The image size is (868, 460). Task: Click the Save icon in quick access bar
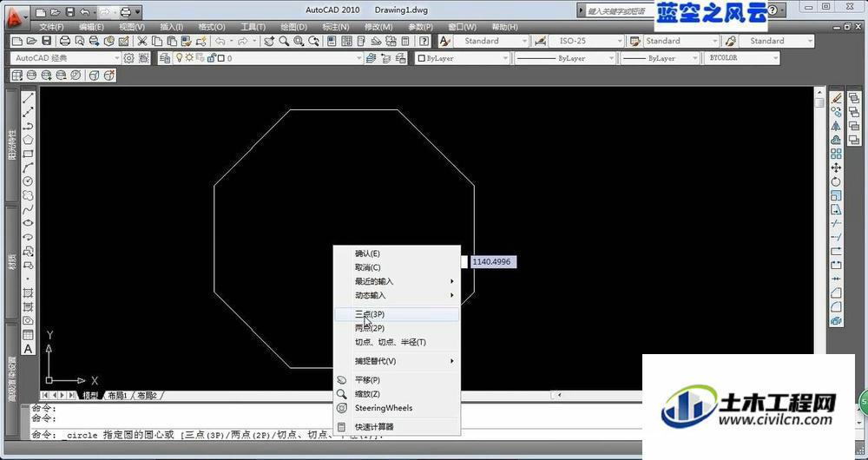pos(69,11)
